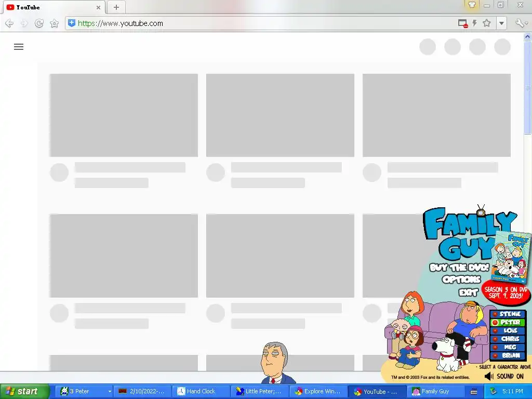Close the YouTube tab
Image resolution: width=532 pixels, height=399 pixels.
click(x=98, y=7)
